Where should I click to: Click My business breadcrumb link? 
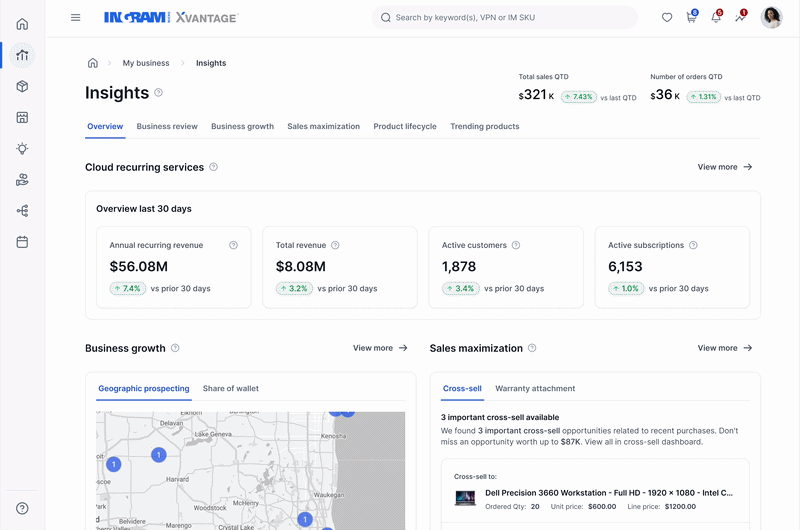146,63
